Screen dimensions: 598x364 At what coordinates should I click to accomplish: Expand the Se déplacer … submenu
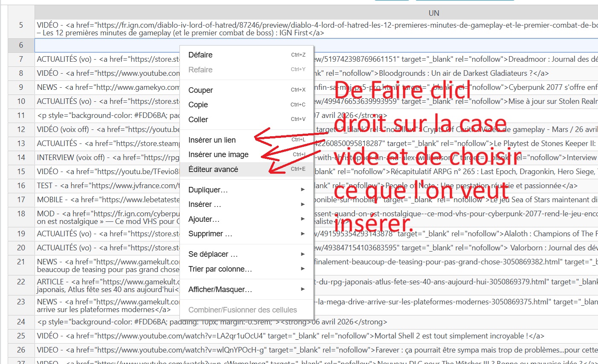point(247,254)
